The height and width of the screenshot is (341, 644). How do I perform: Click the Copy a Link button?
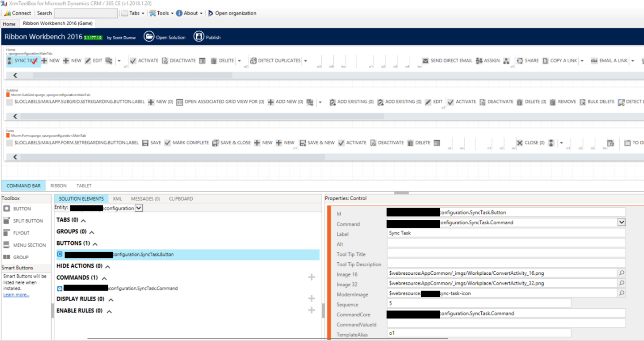pos(560,61)
